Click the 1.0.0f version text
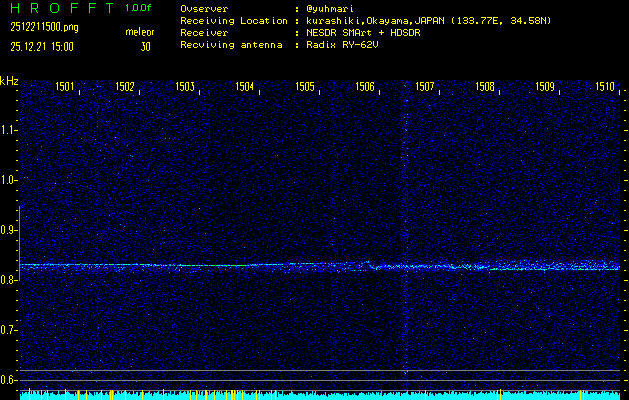 point(139,7)
